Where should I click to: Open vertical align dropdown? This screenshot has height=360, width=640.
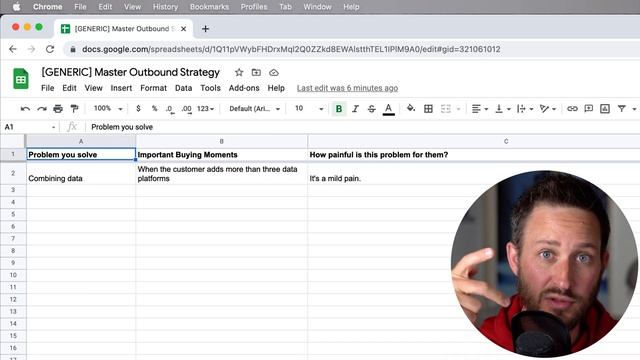[502, 109]
